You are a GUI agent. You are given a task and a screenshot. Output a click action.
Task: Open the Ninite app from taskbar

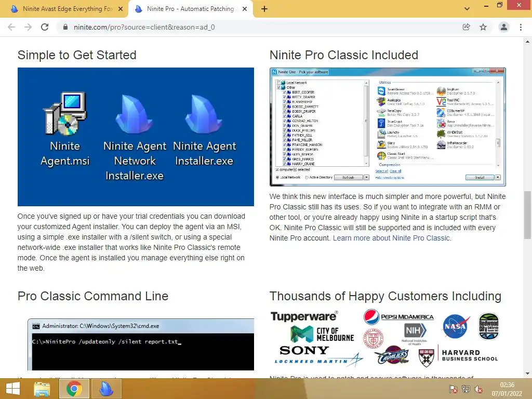106,389
